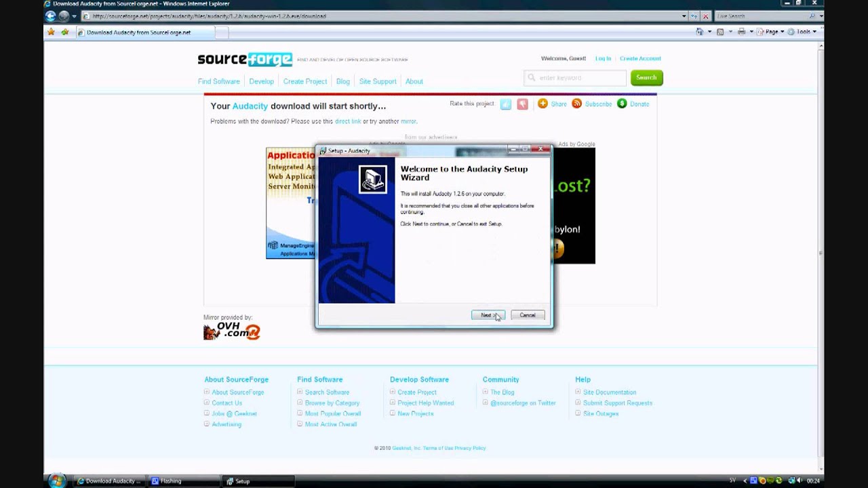Click the OVH.com mirror logo

coord(232,331)
